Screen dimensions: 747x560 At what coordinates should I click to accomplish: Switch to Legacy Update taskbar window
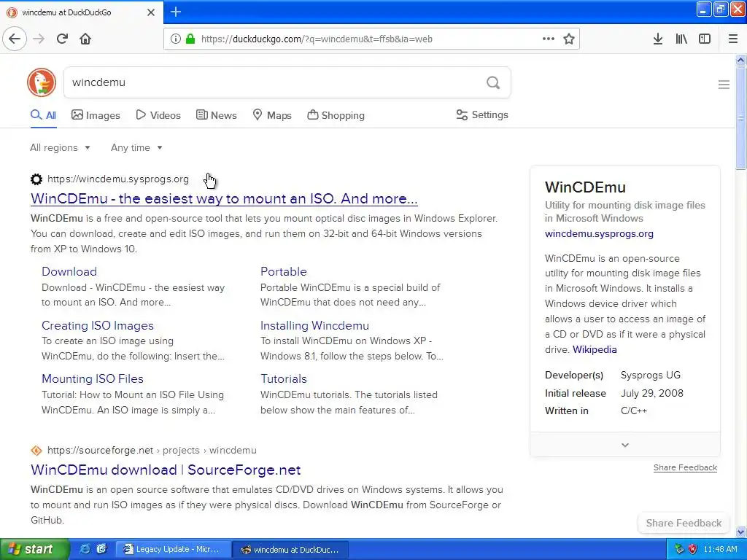pos(173,550)
